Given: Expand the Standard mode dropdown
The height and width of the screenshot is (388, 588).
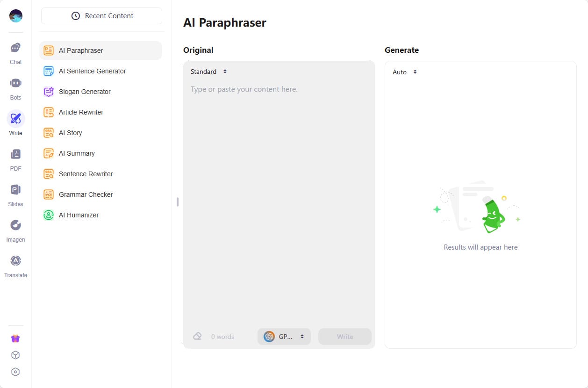Looking at the screenshot, I should [x=208, y=72].
